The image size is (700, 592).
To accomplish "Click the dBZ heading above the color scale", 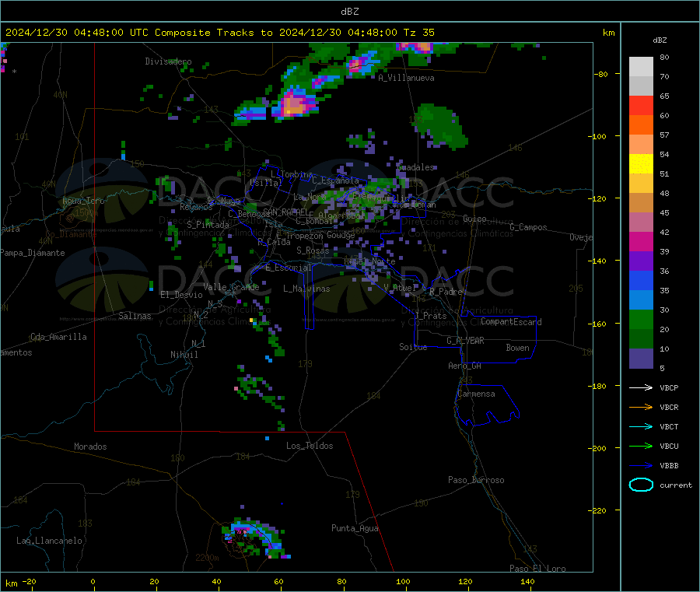I will [660, 40].
